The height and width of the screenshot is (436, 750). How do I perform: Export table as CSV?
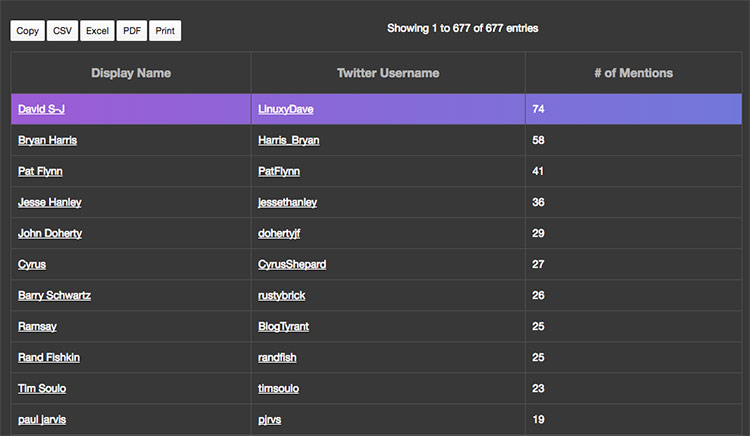(62, 31)
